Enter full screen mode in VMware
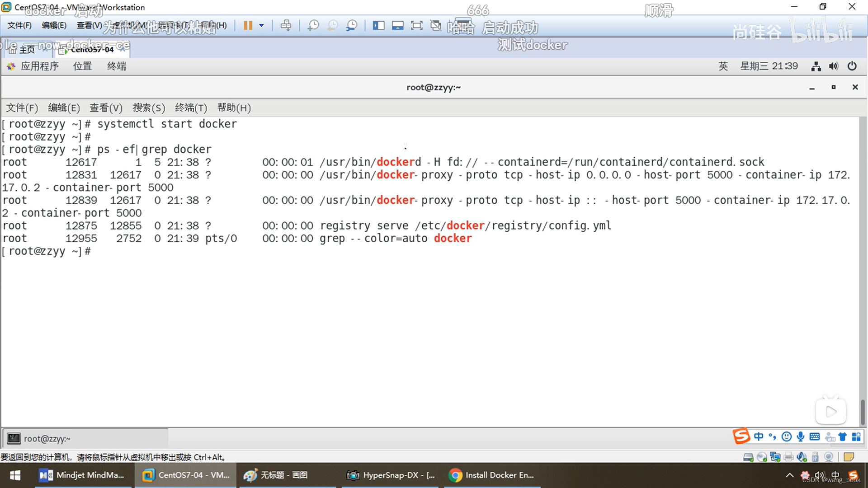Image resolution: width=868 pixels, height=488 pixels. (417, 25)
